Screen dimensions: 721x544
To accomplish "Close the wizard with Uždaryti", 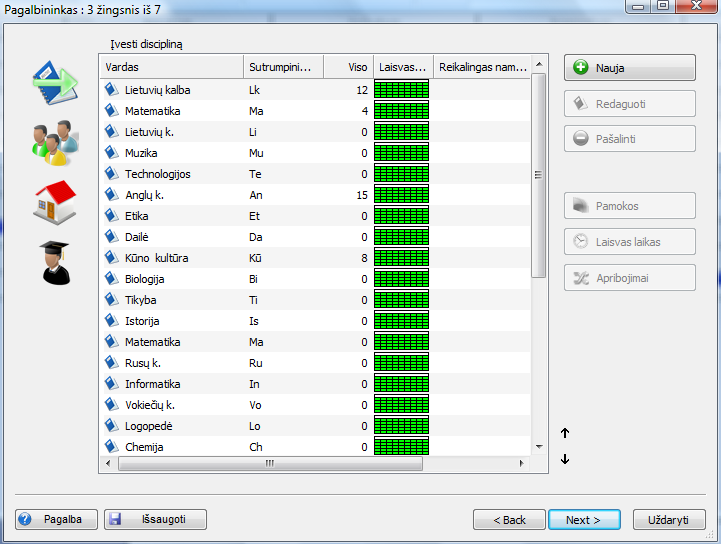I will [668, 520].
